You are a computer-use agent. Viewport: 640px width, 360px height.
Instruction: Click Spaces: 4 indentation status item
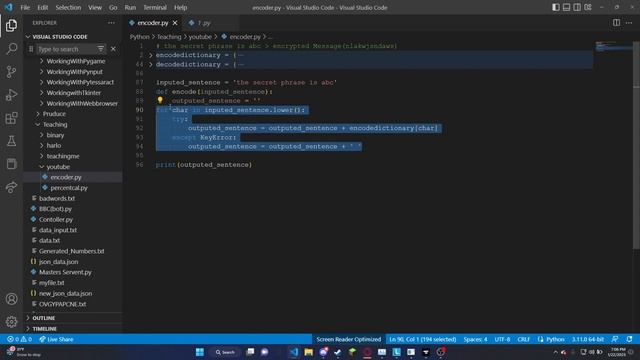click(475, 339)
